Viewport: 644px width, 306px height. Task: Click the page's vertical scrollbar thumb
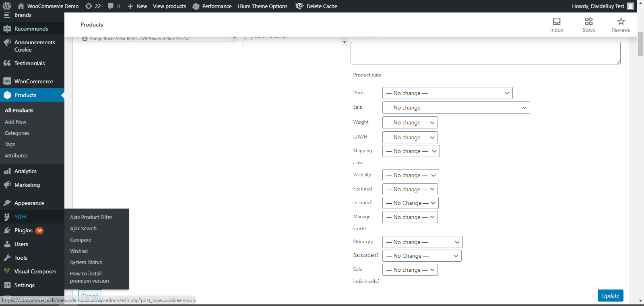[640, 44]
